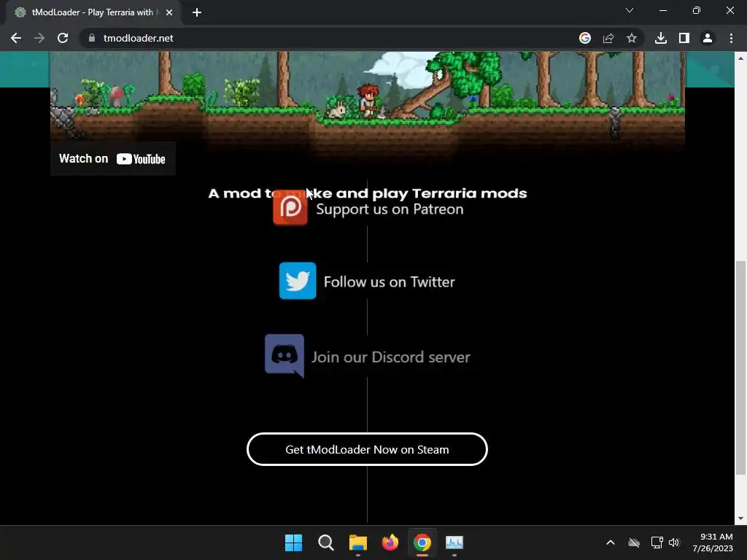The height and width of the screenshot is (560, 747).
Task: Click the Patreon logo icon
Action: (x=290, y=207)
